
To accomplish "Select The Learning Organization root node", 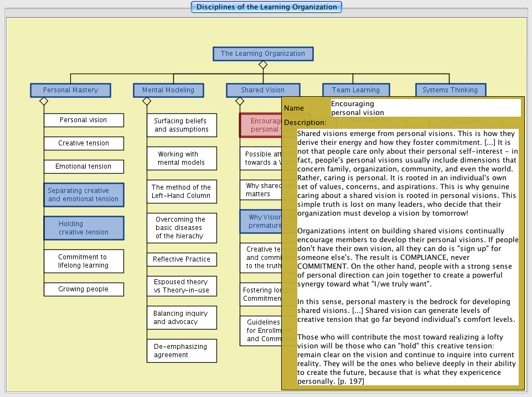I will [x=263, y=54].
